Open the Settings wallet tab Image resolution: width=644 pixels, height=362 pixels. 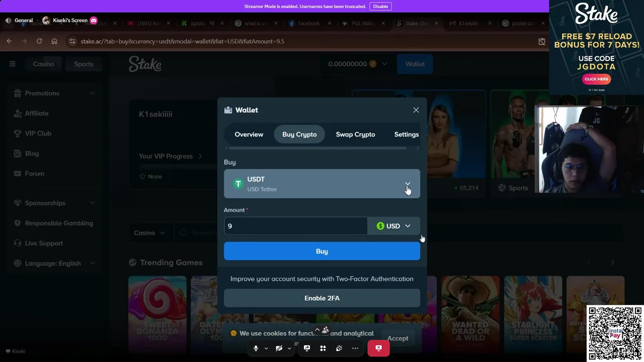coord(407,134)
